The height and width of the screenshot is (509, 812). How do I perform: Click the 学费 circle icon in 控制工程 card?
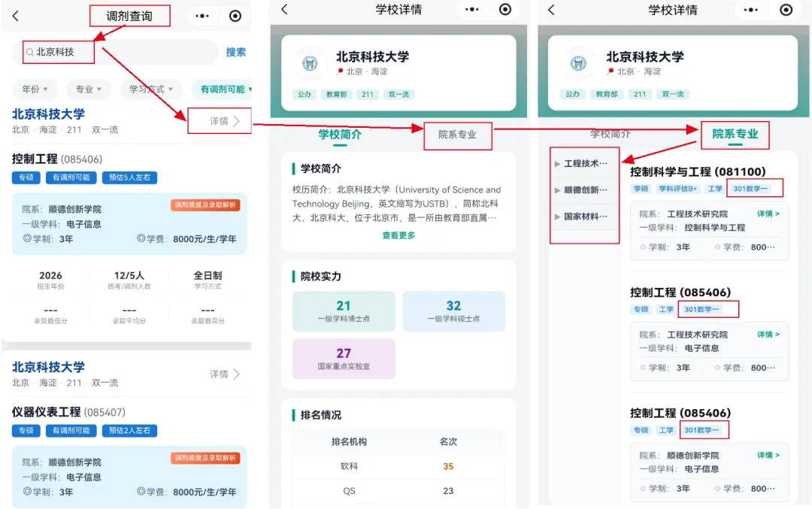click(x=141, y=238)
